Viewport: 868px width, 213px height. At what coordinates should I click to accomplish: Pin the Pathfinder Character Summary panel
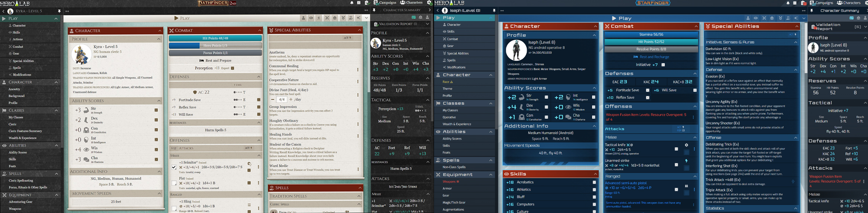(374, 10)
